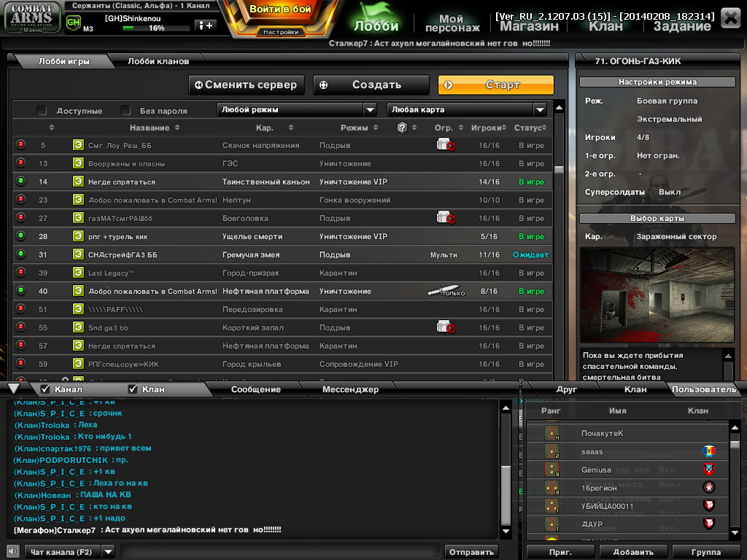This screenshot has height=560, width=747.
Task: Click the orange Старт button
Action: pyautogui.click(x=496, y=85)
